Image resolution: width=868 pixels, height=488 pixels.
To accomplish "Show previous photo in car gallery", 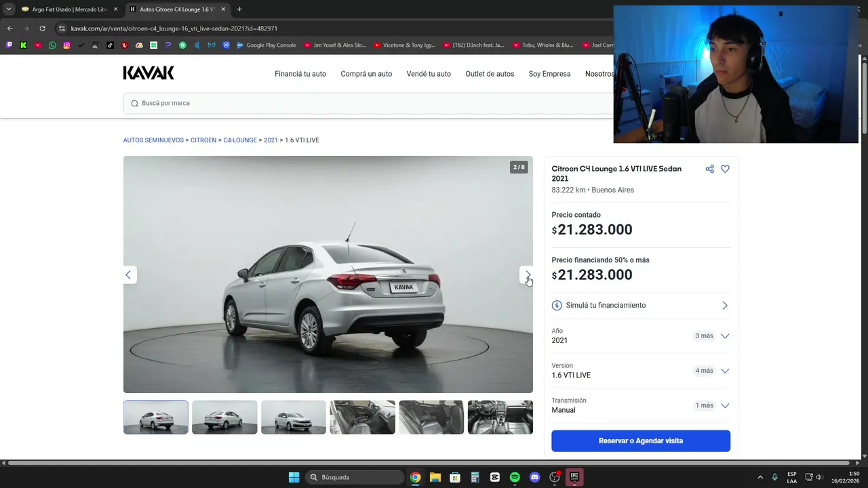I will coord(129,274).
